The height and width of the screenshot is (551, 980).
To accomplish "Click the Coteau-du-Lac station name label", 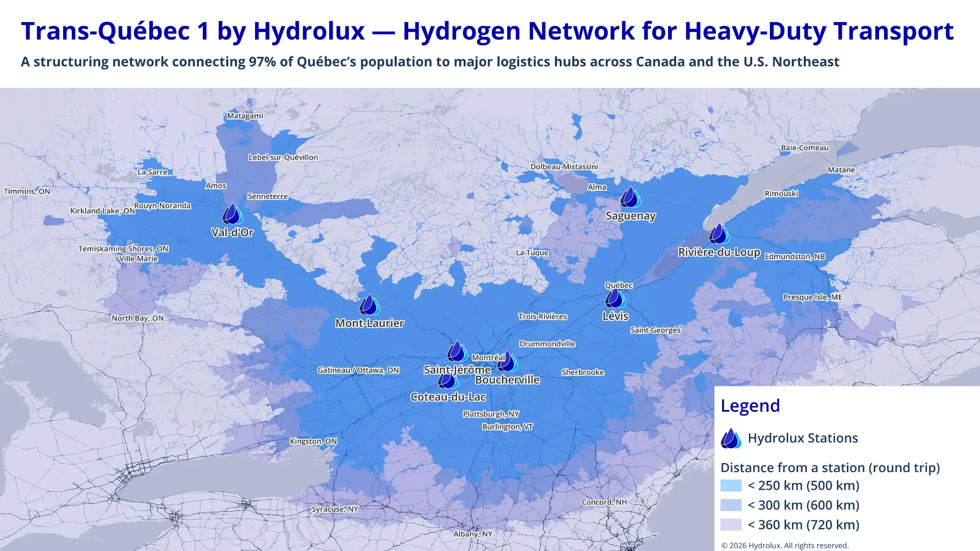I will point(448,397).
